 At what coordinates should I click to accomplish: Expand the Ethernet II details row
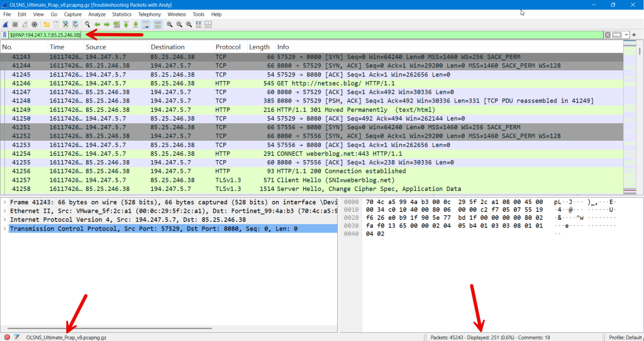pyautogui.click(x=4, y=211)
